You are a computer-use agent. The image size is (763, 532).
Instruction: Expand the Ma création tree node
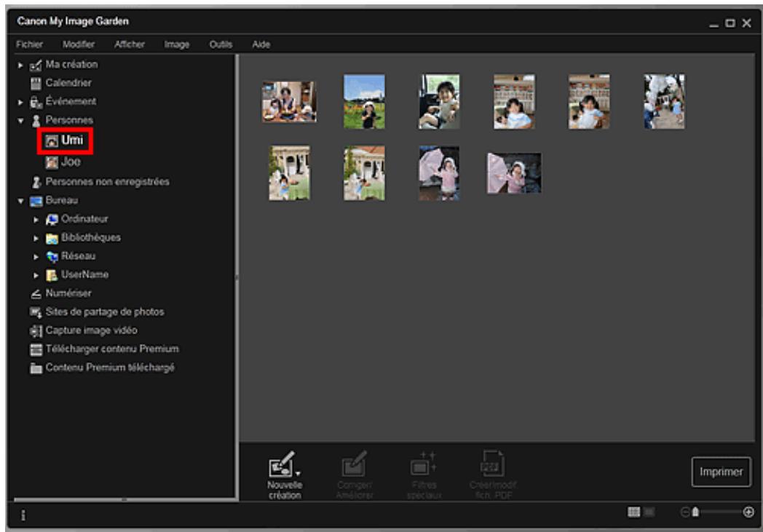click(x=19, y=65)
